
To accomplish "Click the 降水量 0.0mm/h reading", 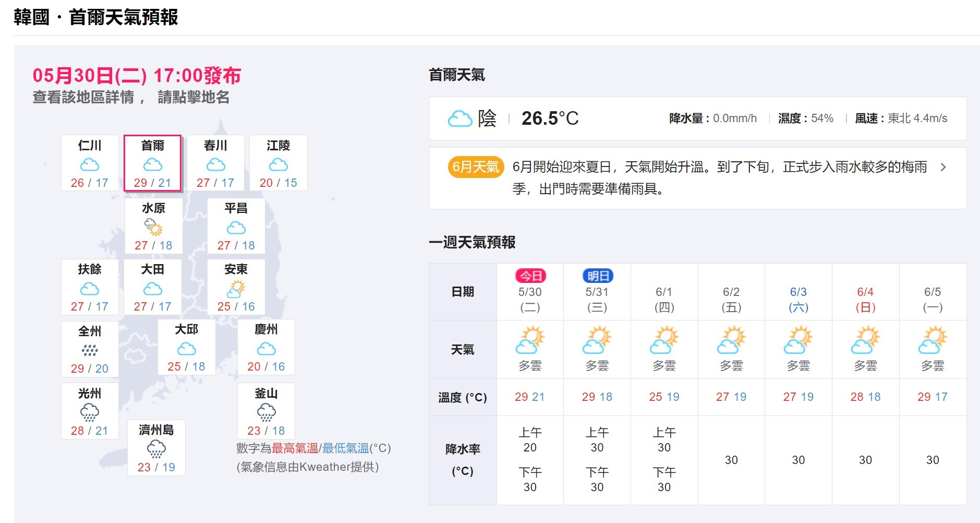I will (713, 118).
